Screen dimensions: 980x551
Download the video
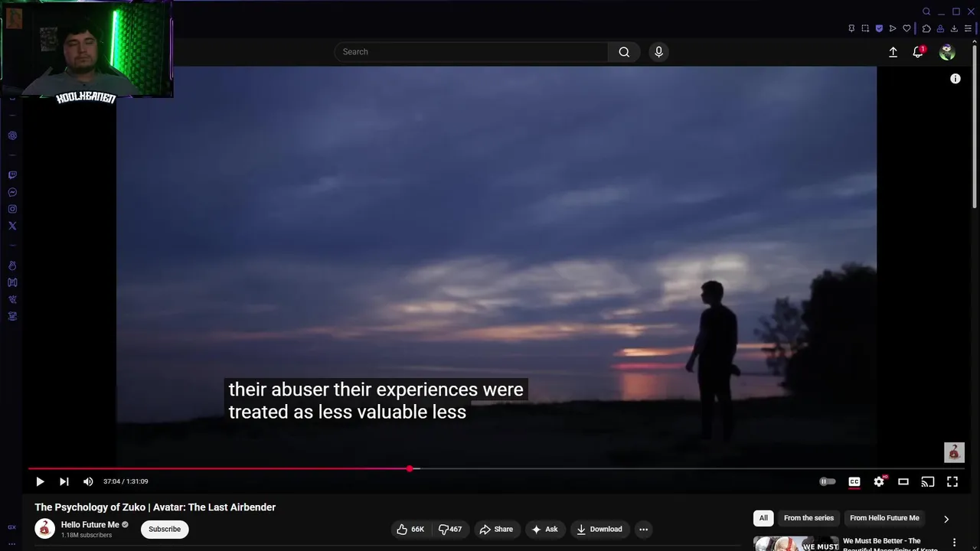(599, 529)
